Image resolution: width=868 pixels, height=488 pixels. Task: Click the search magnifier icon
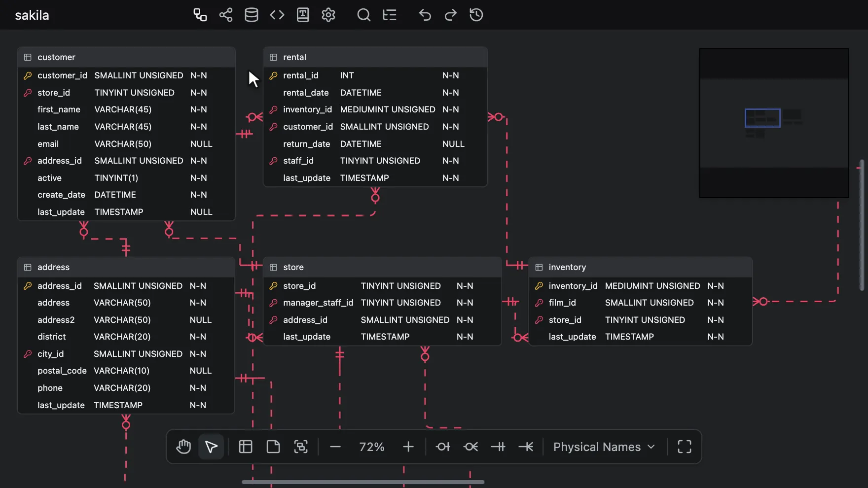click(x=364, y=15)
